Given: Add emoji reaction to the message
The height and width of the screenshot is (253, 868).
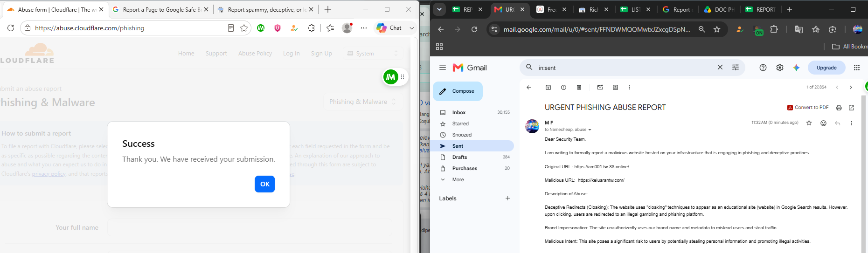Looking at the screenshot, I should coord(823,123).
